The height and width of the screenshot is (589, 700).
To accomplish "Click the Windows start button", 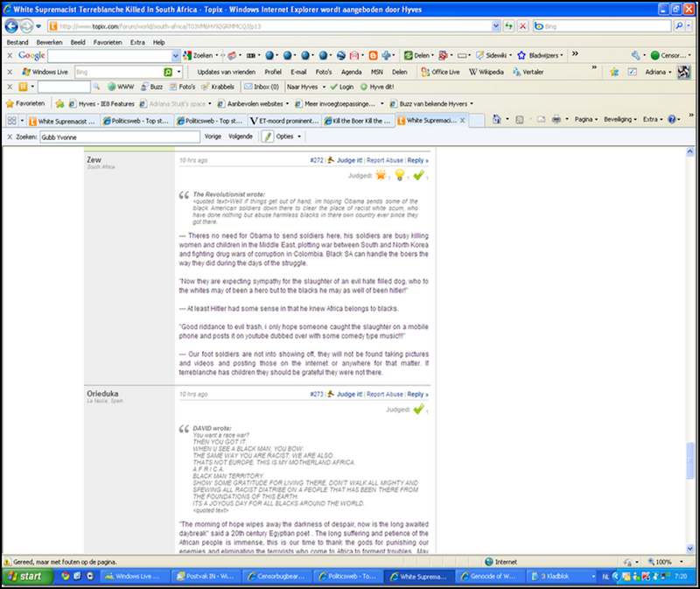I will click(28, 577).
